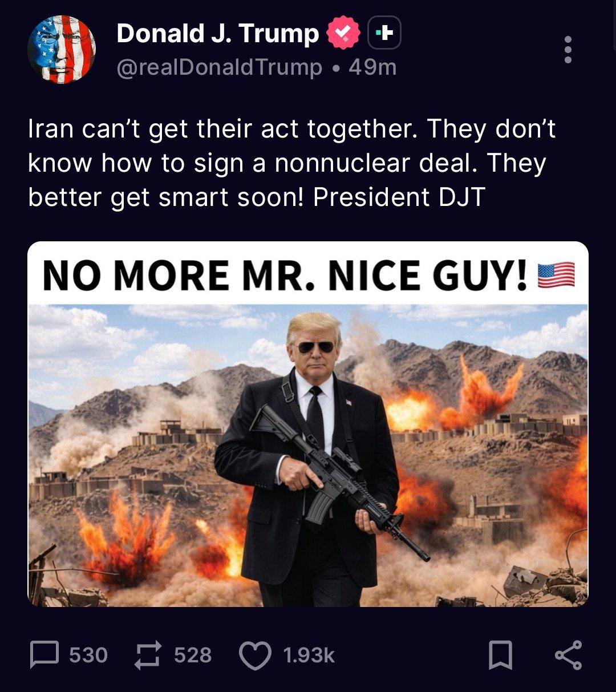Tap the reply speech bubble icon
The image size is (616, 692).
44,654
